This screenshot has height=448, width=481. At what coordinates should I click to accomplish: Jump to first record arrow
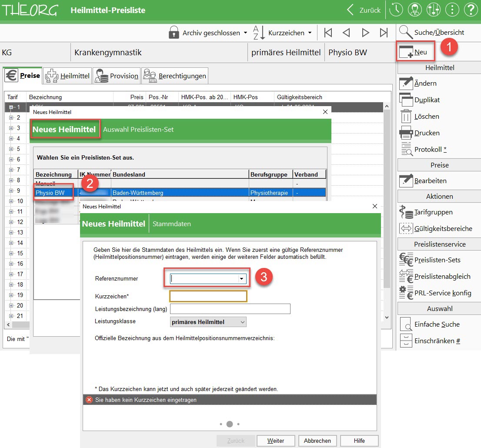[x=328, y=33]
